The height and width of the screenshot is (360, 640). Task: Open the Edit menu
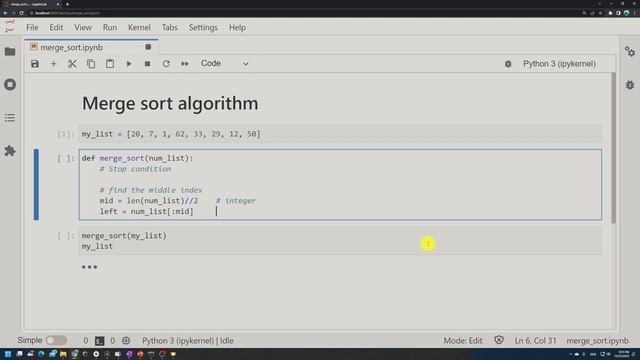click(x=56, y=27)
